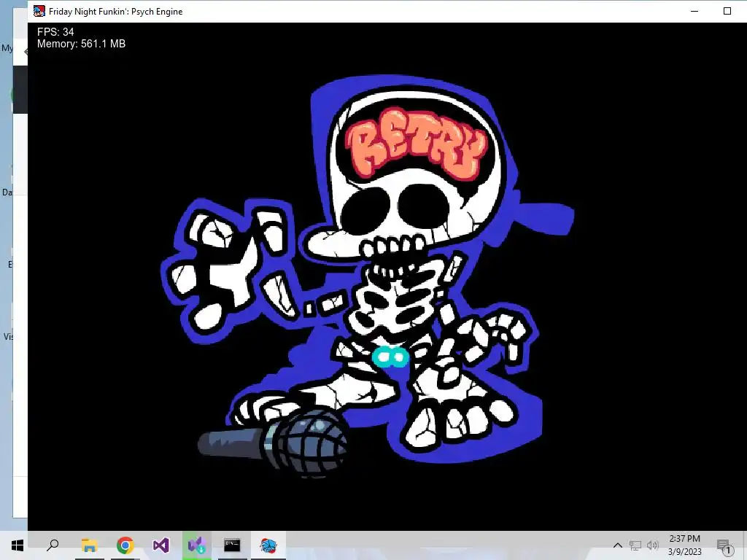Open the network status tray icon

click(635, 545)
